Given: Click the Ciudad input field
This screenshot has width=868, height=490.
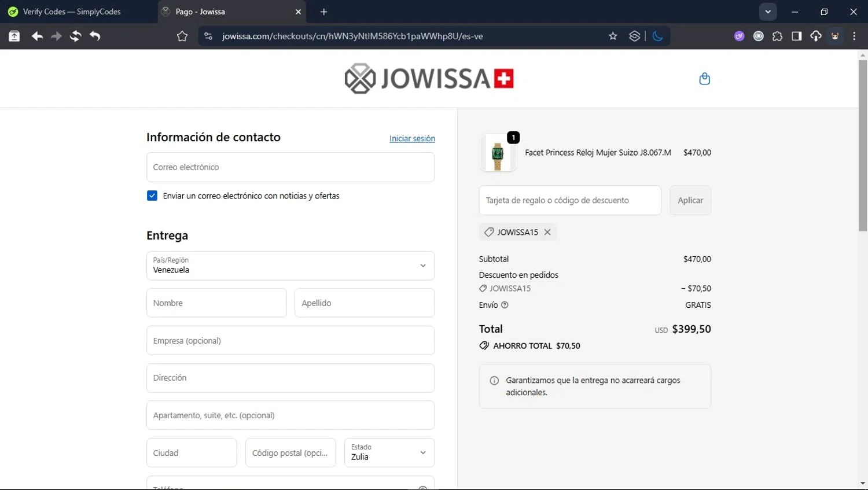Looking at the screenshot, I should pos(192,452).
